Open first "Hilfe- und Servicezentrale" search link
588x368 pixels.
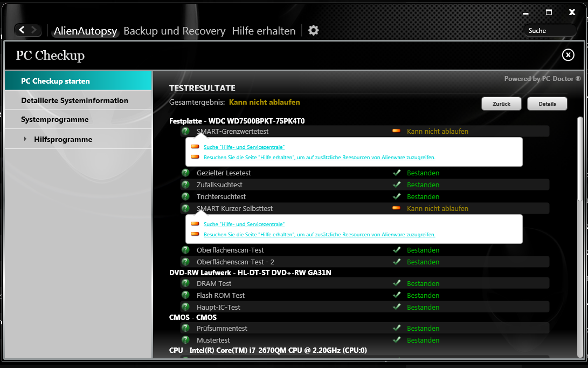tap(244, 147)
